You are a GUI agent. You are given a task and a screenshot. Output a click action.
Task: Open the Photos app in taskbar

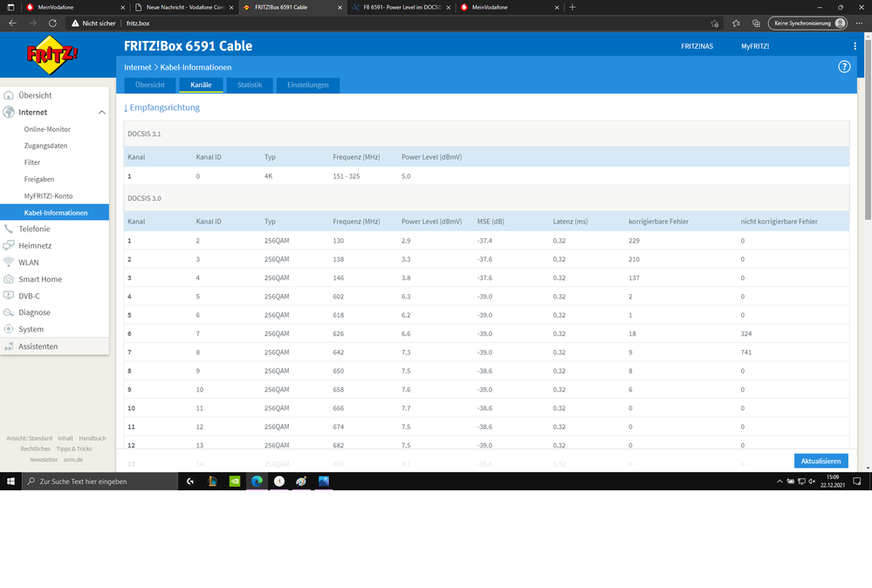point(324,482)
